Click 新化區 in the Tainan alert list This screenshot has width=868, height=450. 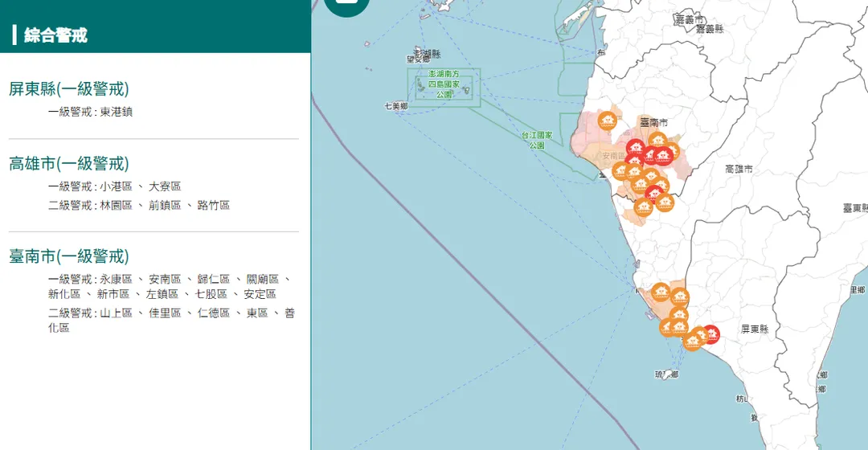[x=64, y=294]
